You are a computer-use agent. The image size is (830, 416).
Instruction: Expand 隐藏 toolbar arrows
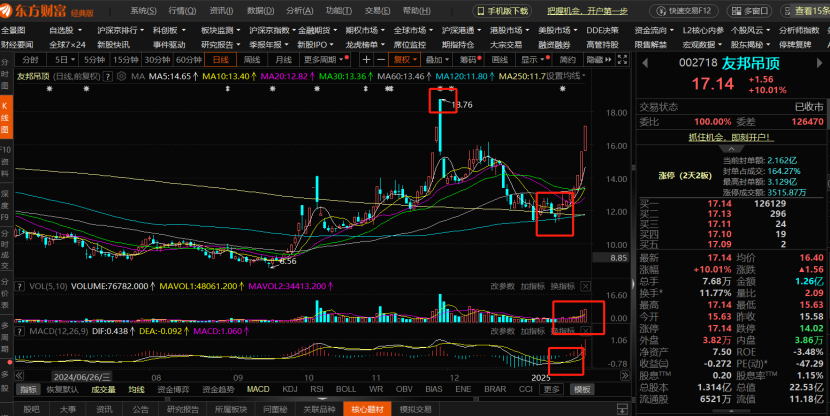[599, 60]
